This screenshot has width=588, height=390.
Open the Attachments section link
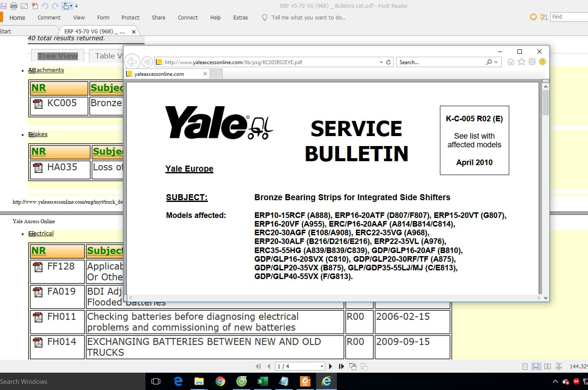tap(46, 70)
